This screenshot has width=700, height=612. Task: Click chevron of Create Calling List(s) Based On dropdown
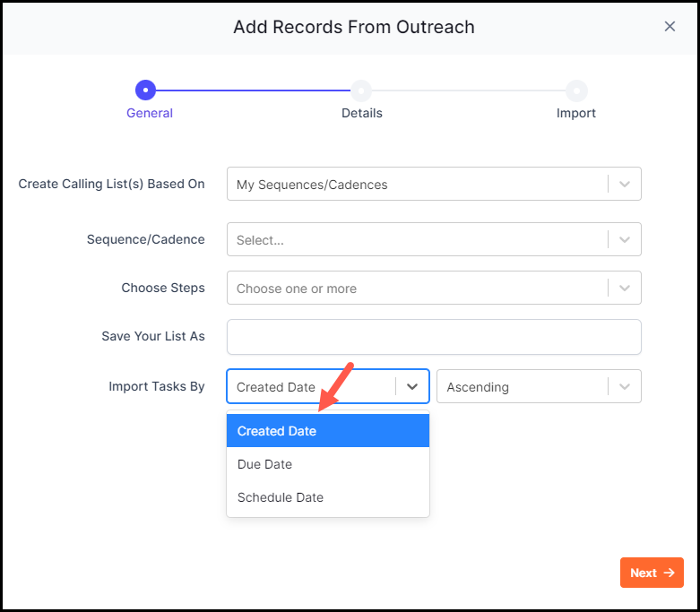625,184
